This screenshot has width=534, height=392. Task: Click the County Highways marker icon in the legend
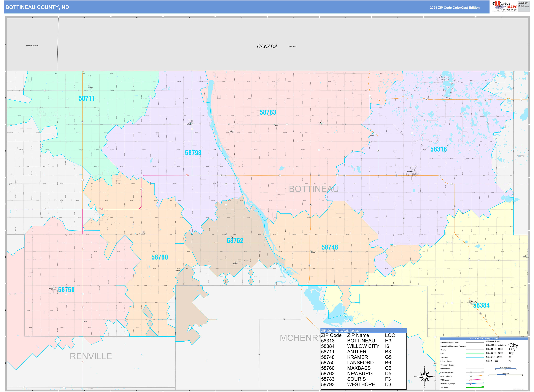coord(471,372)
